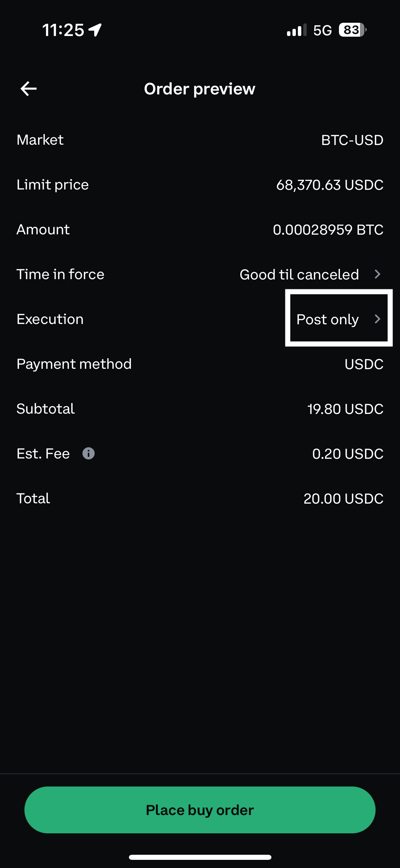Tap the location arrow in status bar
This screenshot has width=400, height=868.
point(95,30)
